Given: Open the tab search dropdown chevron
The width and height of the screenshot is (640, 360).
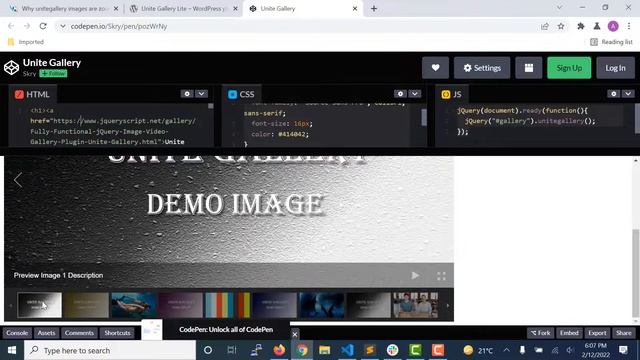Looking at the screenshot, I should tap(559, 7).
